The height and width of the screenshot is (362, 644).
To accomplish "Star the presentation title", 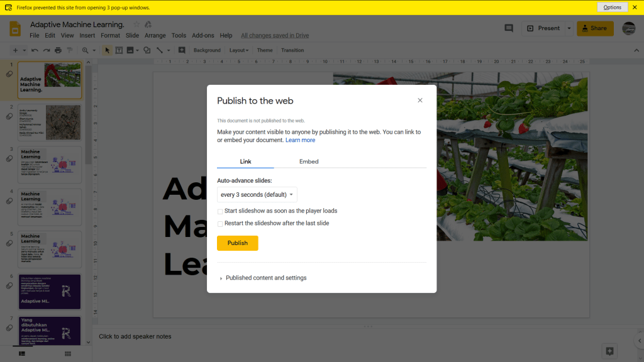I will pyautogui.click(x=136, y=25).
